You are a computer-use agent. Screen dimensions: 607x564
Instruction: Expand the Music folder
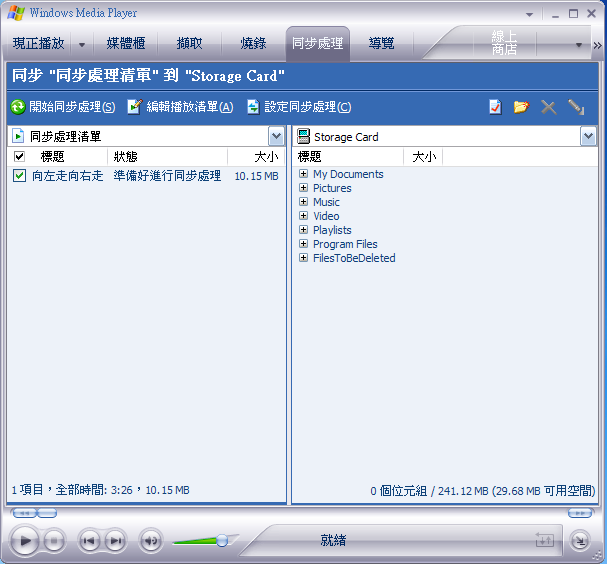tap(304, 202)
